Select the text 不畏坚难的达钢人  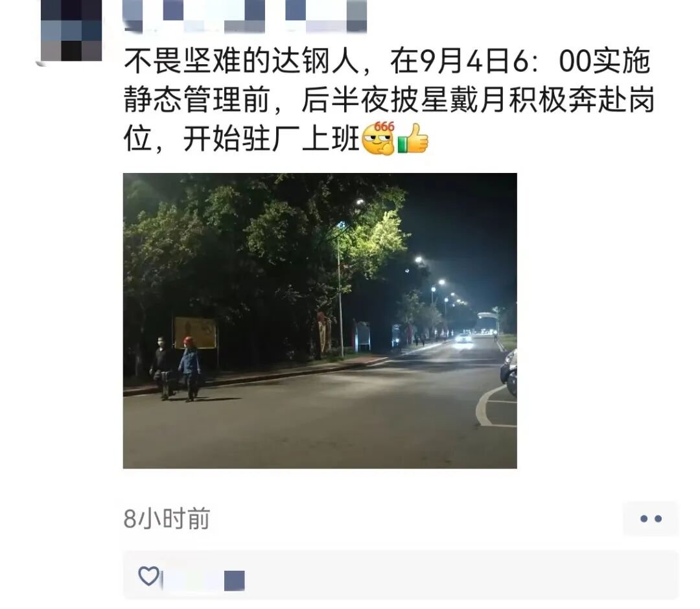242,61
